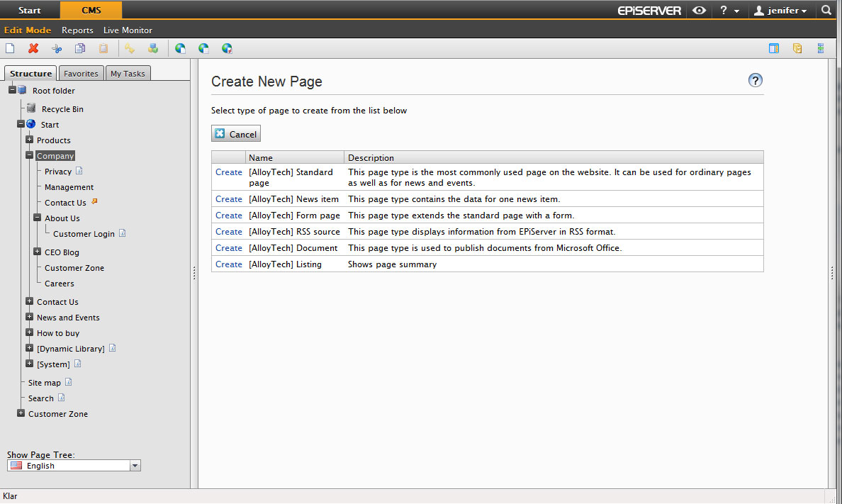Viewport: 842px width, 504px height.
Task: Click Create link for News item
Action: pyautogui.click(x=229, y=199)
